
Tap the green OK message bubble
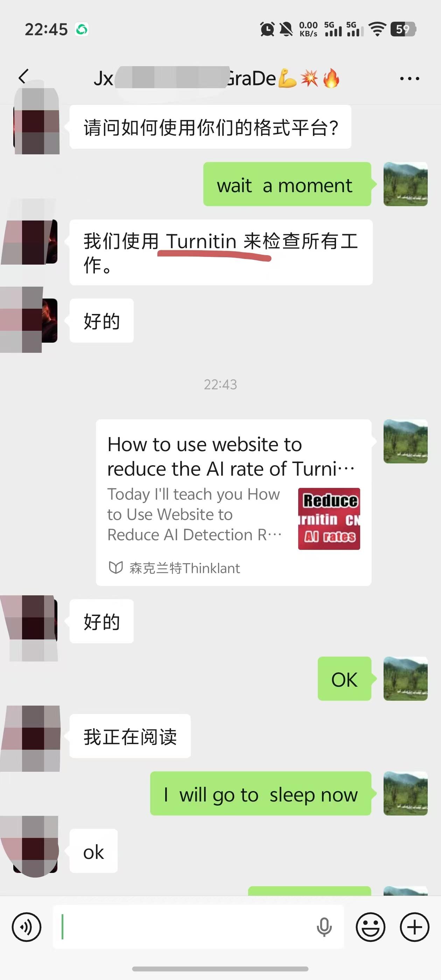click(344, 679)
